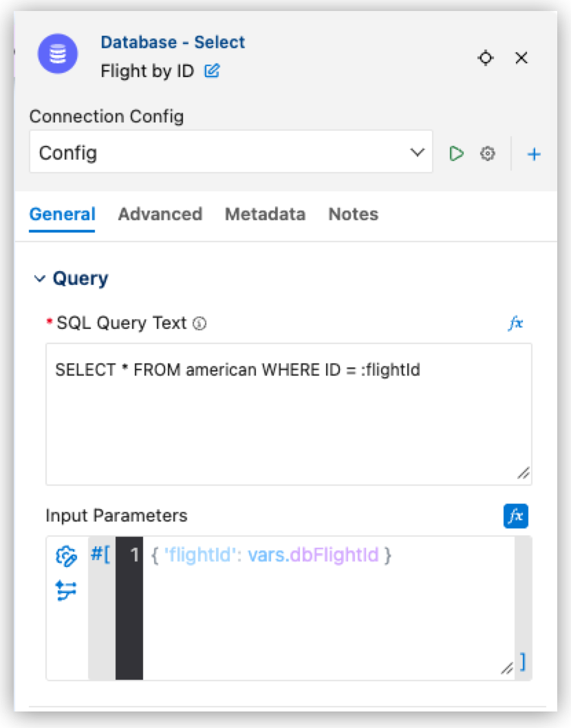Click SQL Query Text info icon
The width and height of the screenshot is (571, 728).
(200, 323)
